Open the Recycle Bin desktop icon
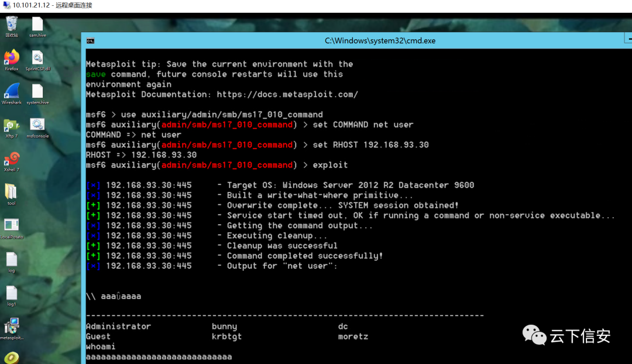 point(11,26)
